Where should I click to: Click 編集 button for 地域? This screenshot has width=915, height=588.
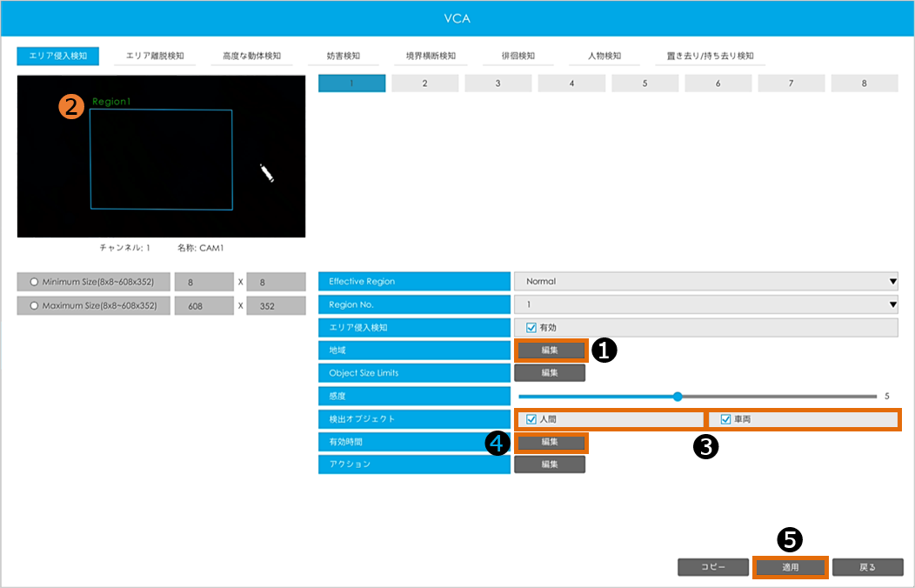[x=550, y=350]
